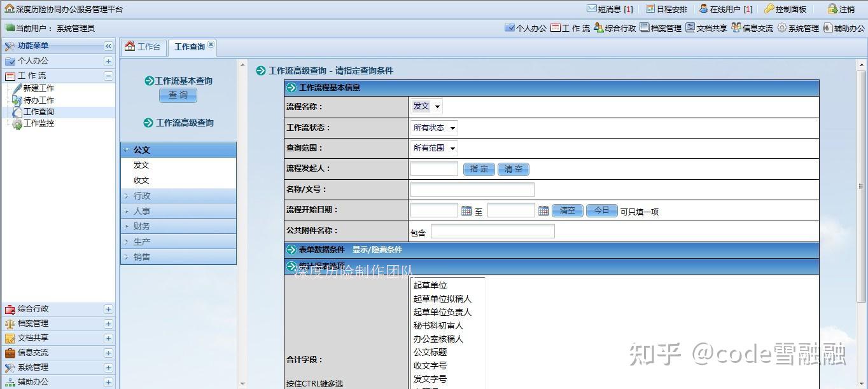Screen dimensions: 868x389
Task: Open 工作流状态 dropdown
Action: pyautogui.click(x=434, y=128)
